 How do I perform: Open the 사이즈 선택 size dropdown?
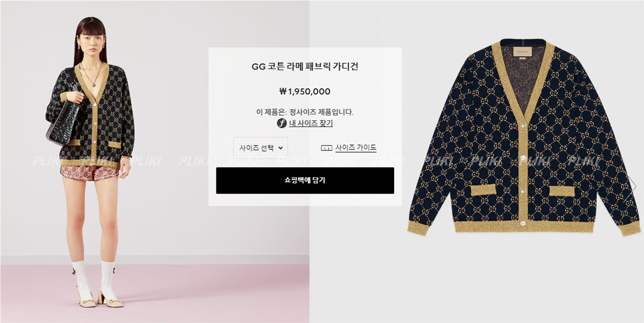click(261, 148)
